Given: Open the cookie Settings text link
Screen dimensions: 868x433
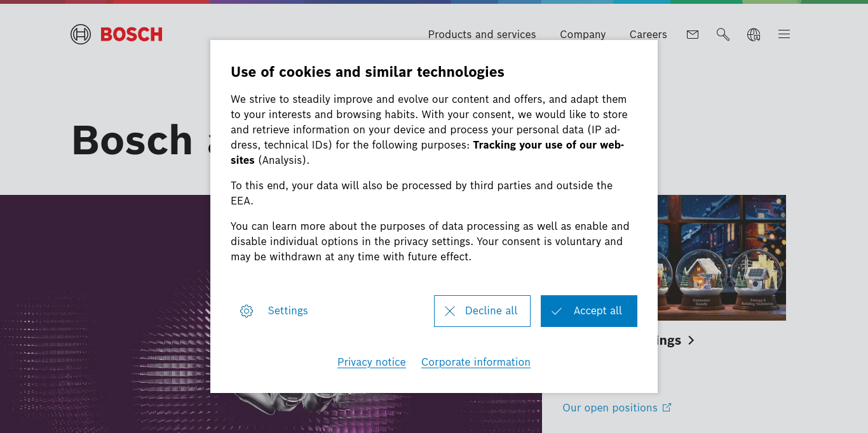Looking at the screenshot, I should point(288,311).
